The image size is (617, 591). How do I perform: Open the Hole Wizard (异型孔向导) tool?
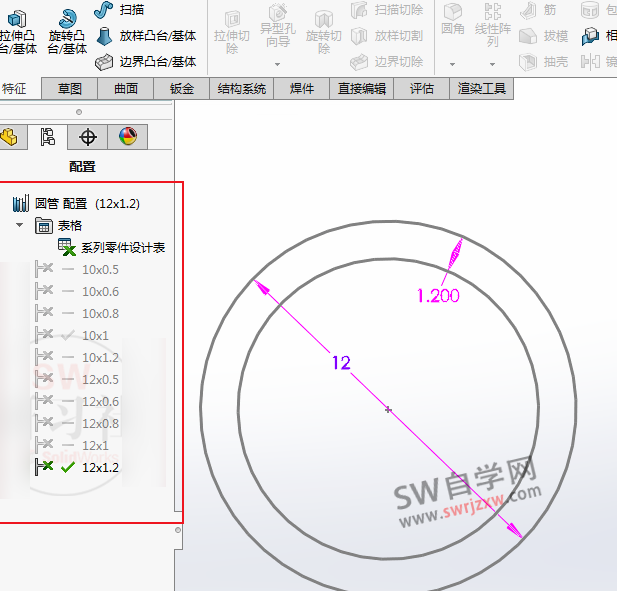(x=278, y=27)
